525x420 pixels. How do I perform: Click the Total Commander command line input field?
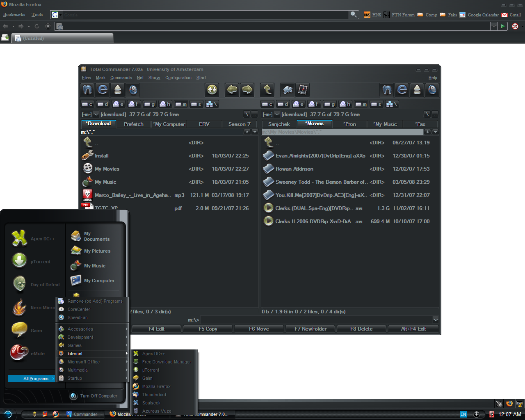[316, 320]
